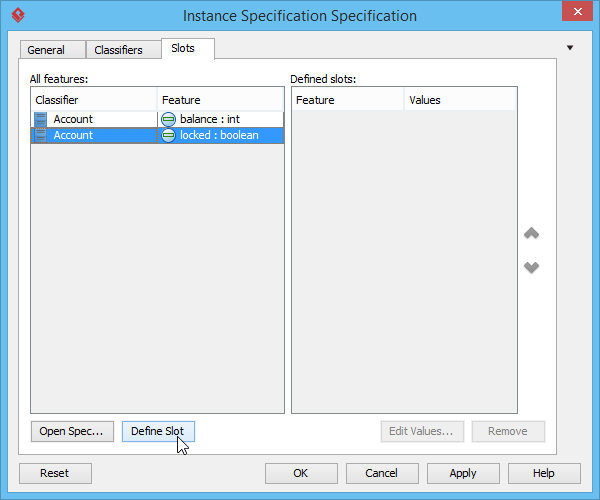Click Open Spec... button
Viewport: 600px width, 500px height.
71,431
